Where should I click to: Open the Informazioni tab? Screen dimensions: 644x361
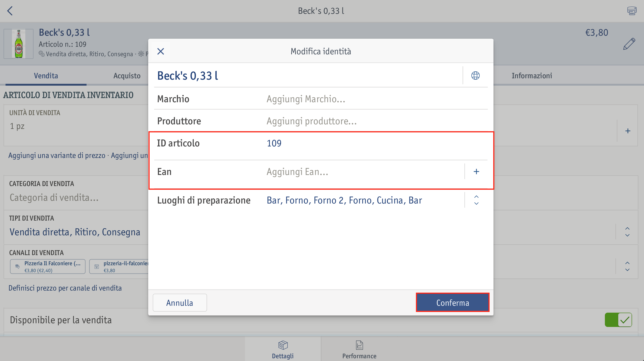[x=532, y=76]
